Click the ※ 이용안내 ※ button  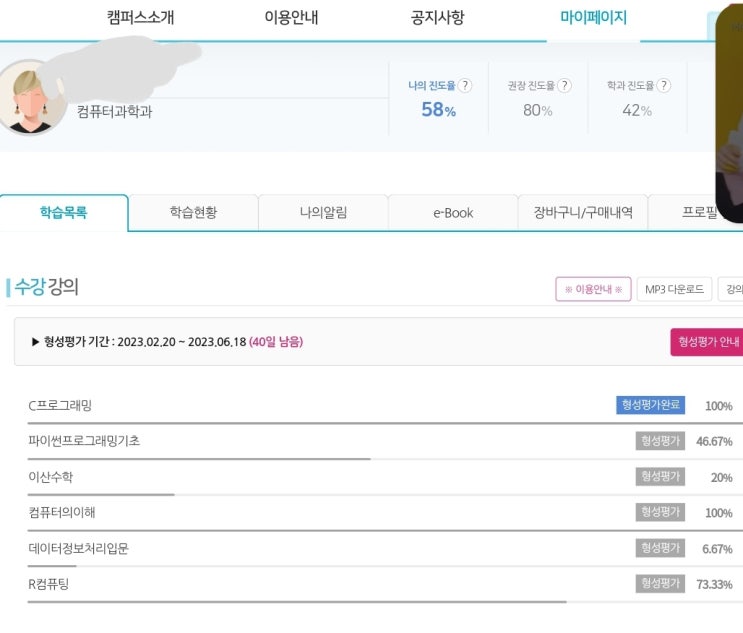point(593,289)
